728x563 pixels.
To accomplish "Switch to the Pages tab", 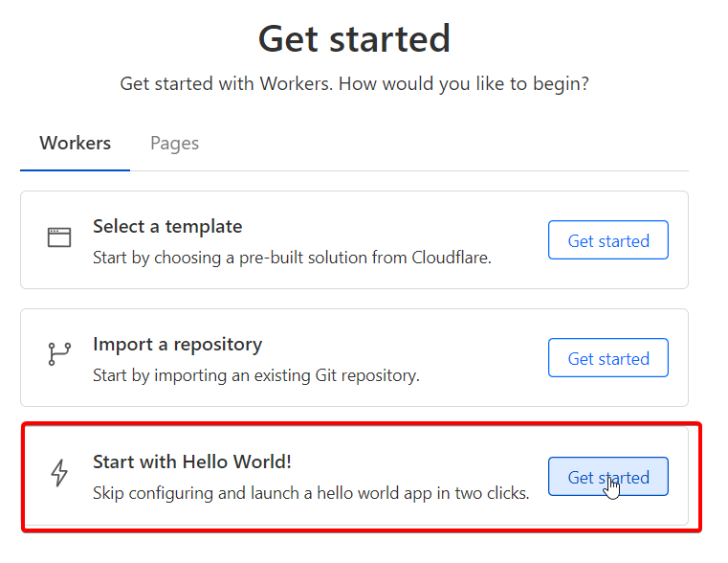I will click(174, 143).
